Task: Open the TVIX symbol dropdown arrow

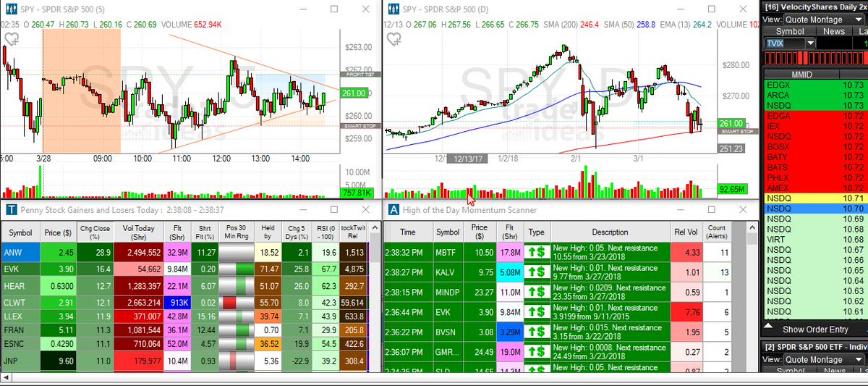Action: [810, 43]
